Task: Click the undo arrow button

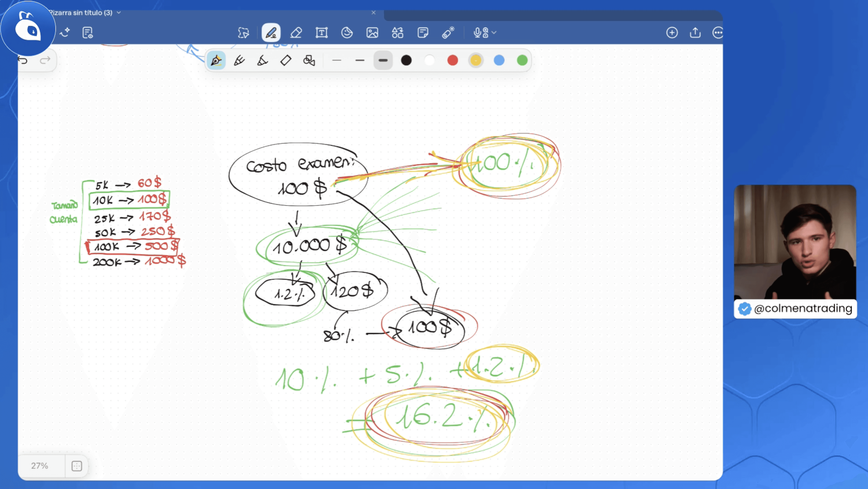Action: (x=23, y=60)
